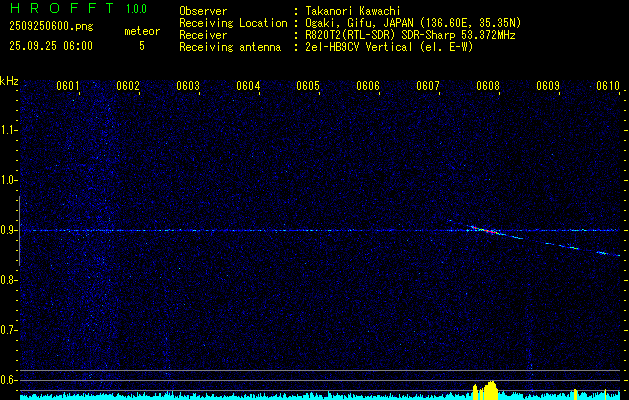Click the meteor count value 5
Screen dimensions: 629x400
142,46
